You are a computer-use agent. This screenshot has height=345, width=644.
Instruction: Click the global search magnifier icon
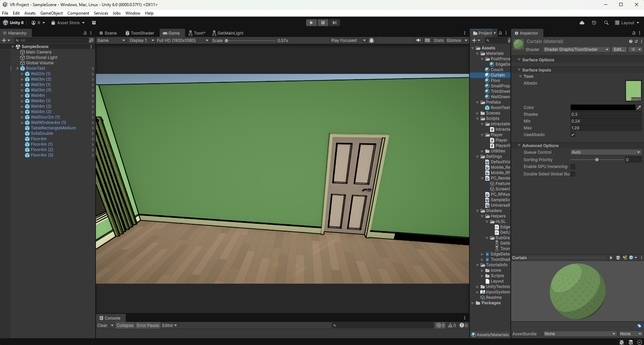(606, 23)
